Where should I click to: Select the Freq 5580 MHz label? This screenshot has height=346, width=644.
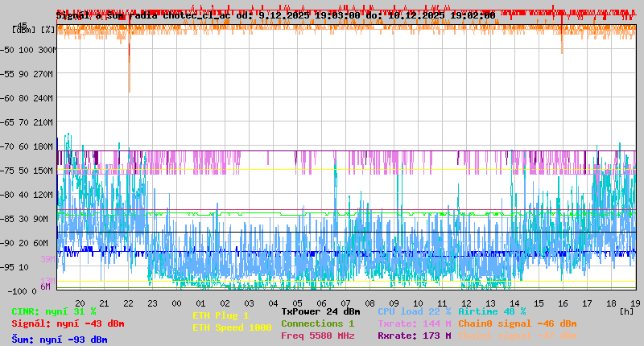pos(317,336)
